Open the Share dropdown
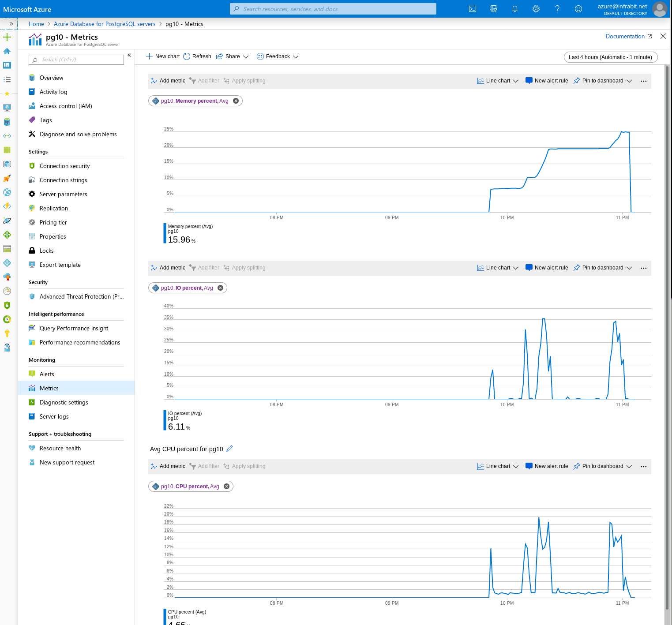Screen dimensions: 672x625 tap(232, 56)
